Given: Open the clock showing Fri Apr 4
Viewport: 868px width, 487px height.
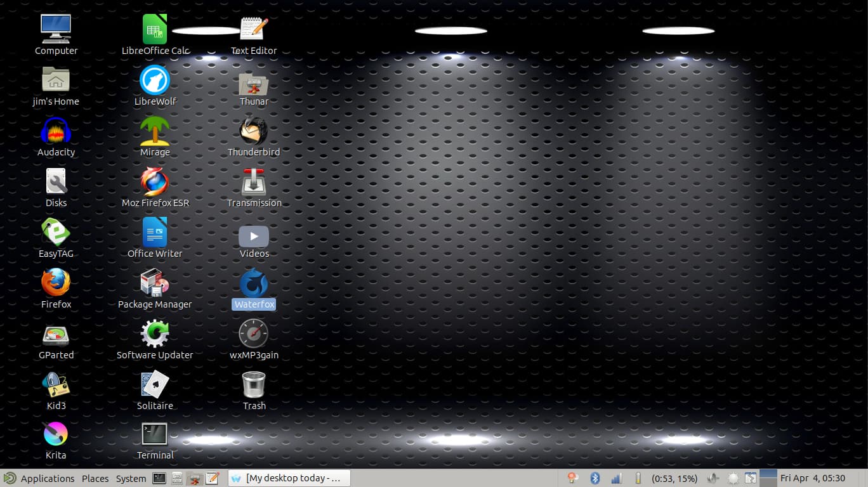Looking at the screenshot, I should pyautogui.click(x=813, y=478).
